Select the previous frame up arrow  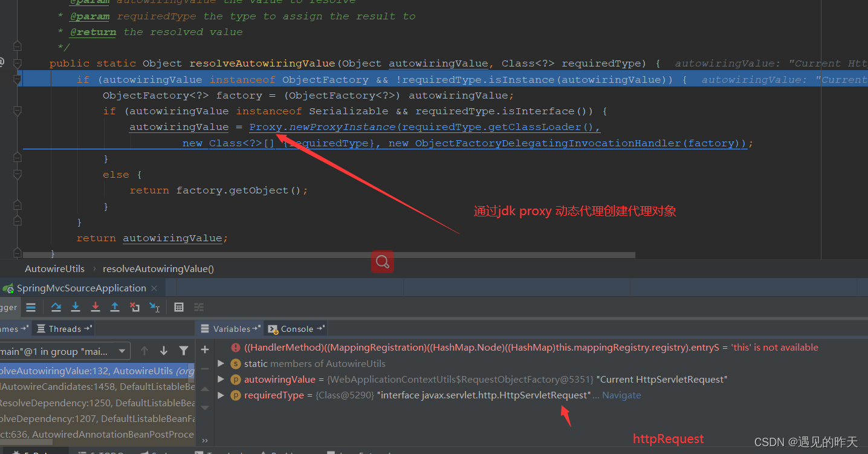[144, 351]
